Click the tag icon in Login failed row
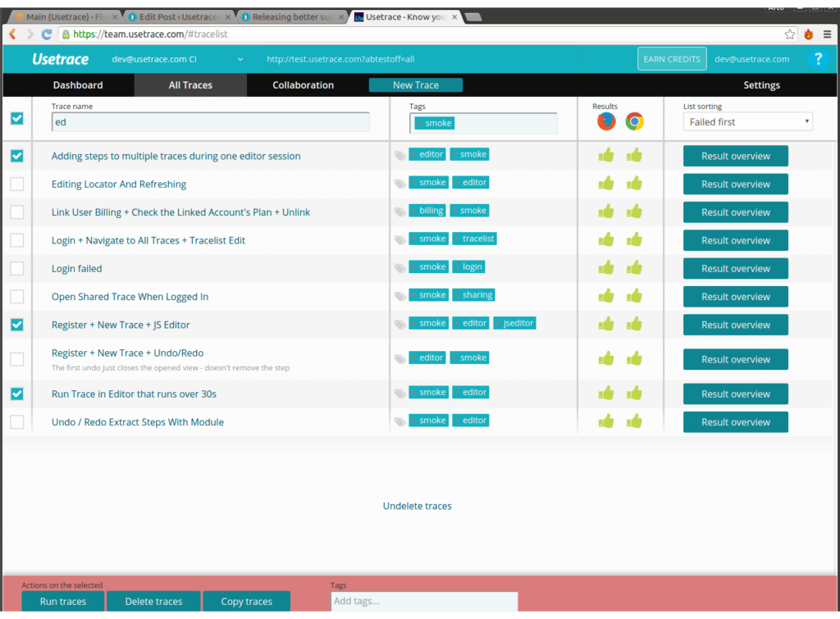The height and width of the screenshot is (619, 840). (399, 268)
